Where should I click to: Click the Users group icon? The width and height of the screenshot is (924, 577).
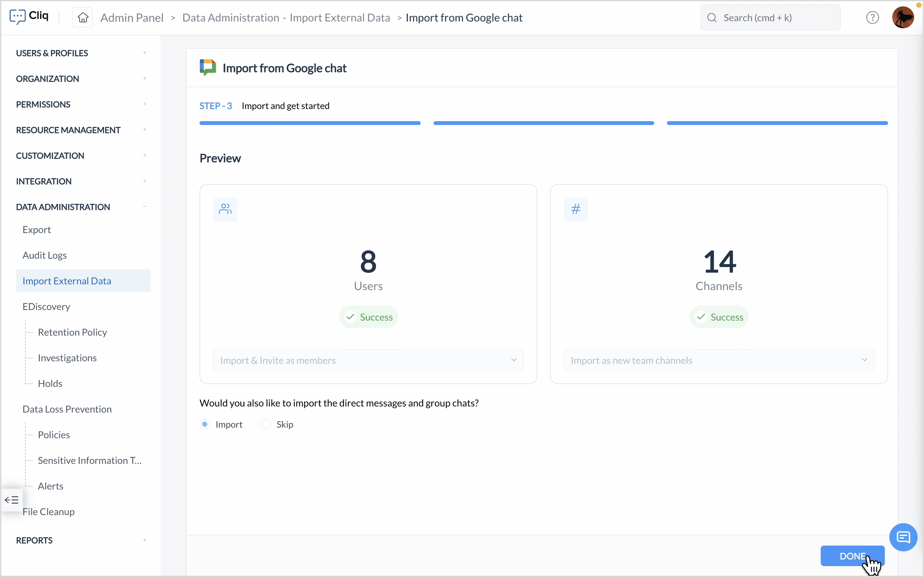225,209
